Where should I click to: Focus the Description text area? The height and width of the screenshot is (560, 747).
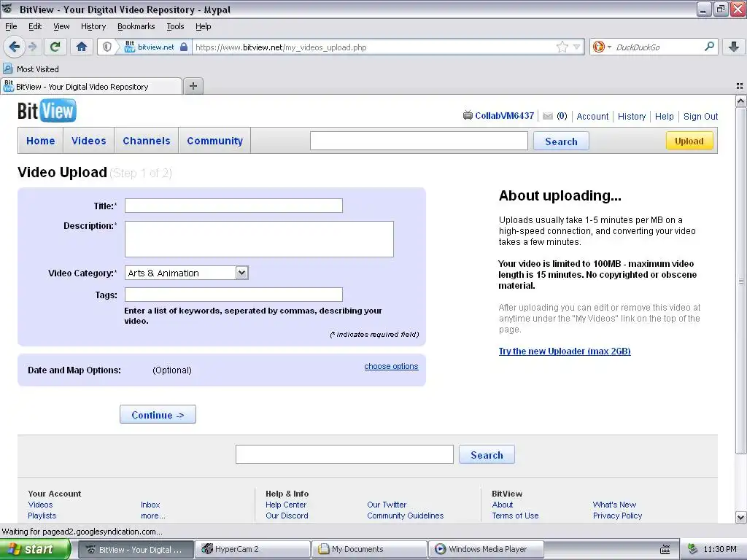click(259, 239)
